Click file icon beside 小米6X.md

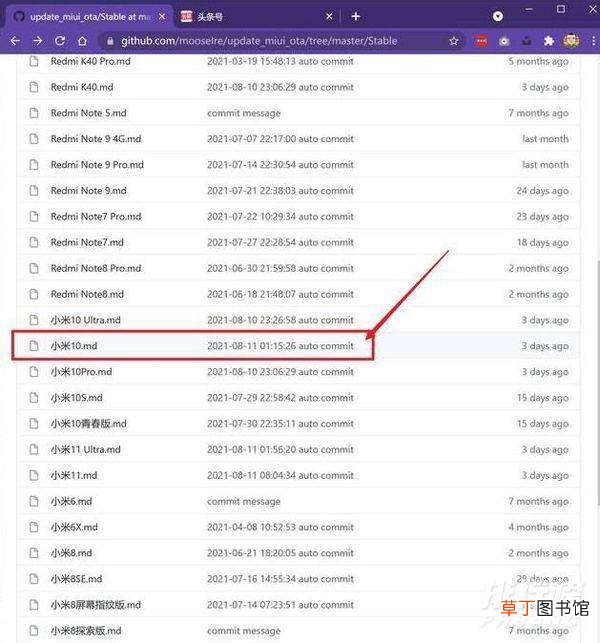click(34, 527)
